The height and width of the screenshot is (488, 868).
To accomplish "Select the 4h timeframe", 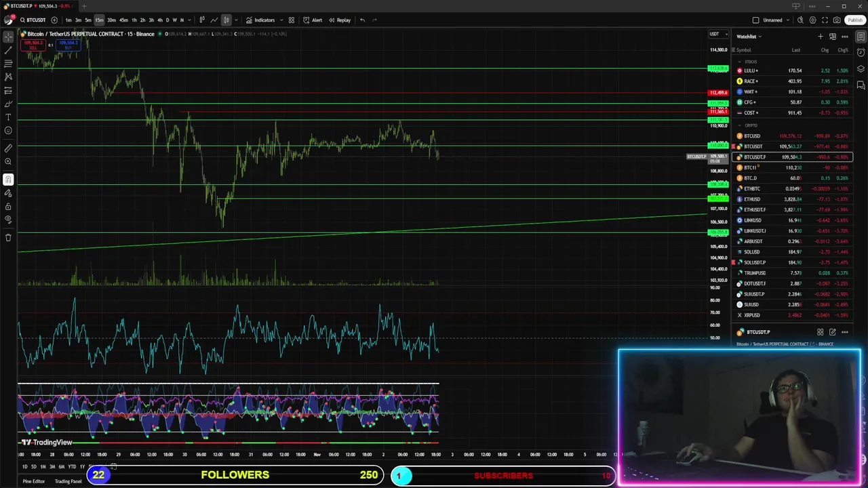I will pyautogui.click(x=159, y=20).
